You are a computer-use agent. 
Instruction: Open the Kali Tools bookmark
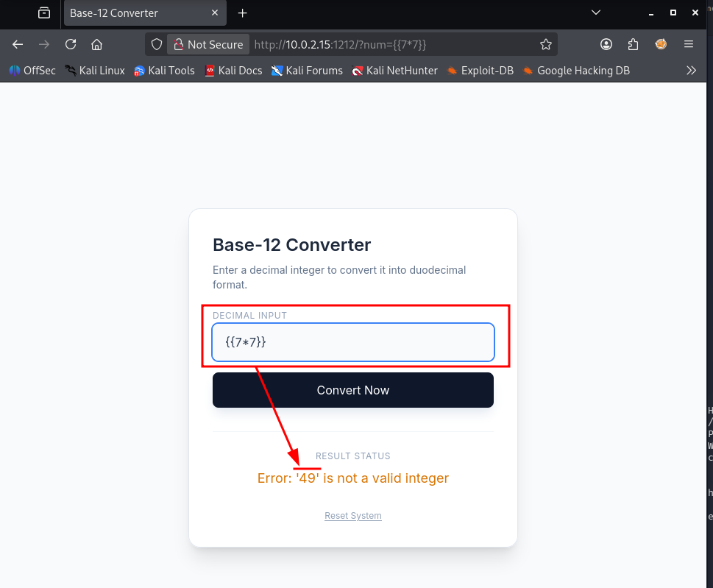coord(164,71)
